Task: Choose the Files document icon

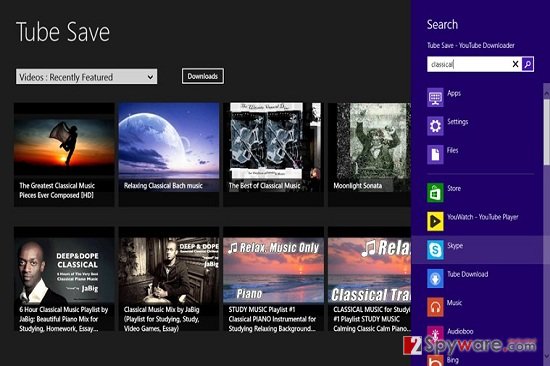Action: click(435, 154)
